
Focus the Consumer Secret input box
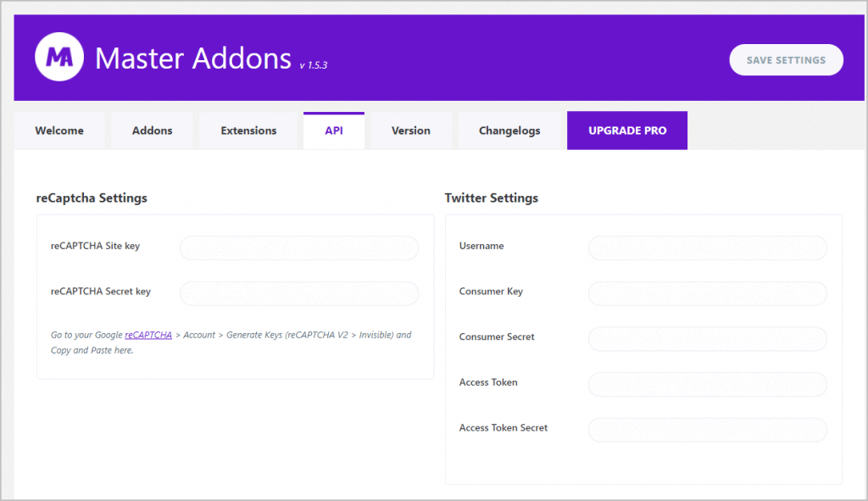pos(708,338)
